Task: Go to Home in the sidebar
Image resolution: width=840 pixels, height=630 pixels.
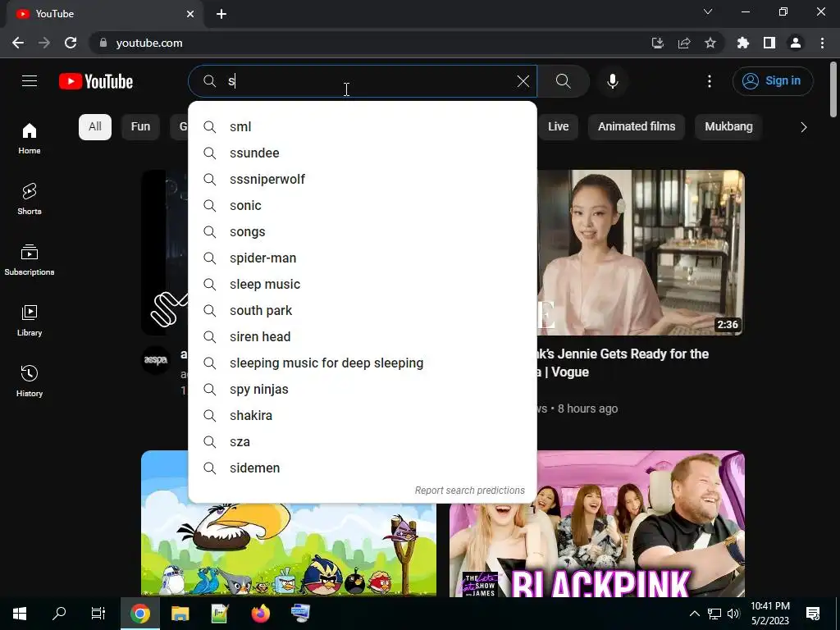Action: [x=30, y=138]
